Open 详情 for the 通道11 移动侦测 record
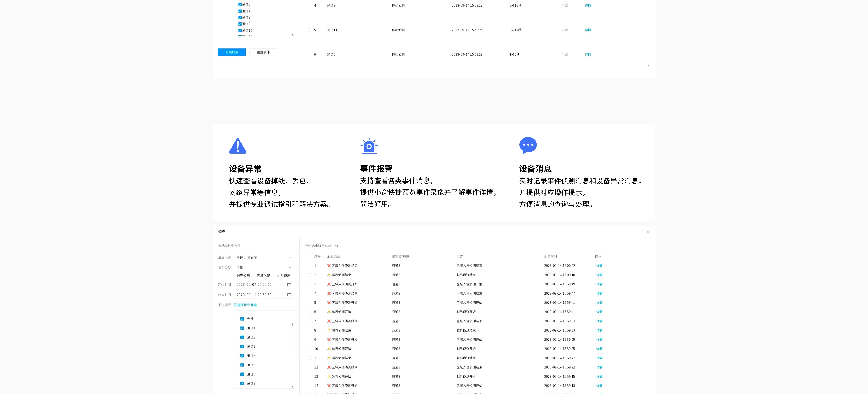 pyautogui.click(x=588, y=30)
